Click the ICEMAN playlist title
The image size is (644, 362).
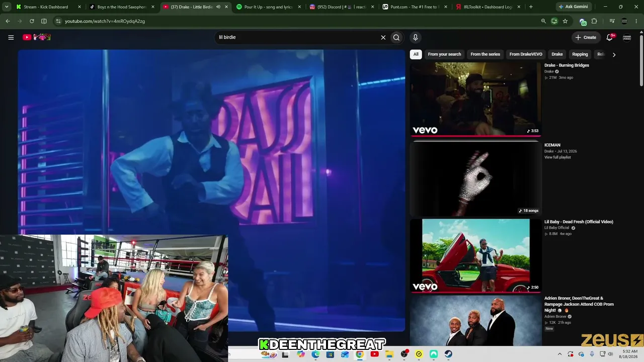coord(552,145)
